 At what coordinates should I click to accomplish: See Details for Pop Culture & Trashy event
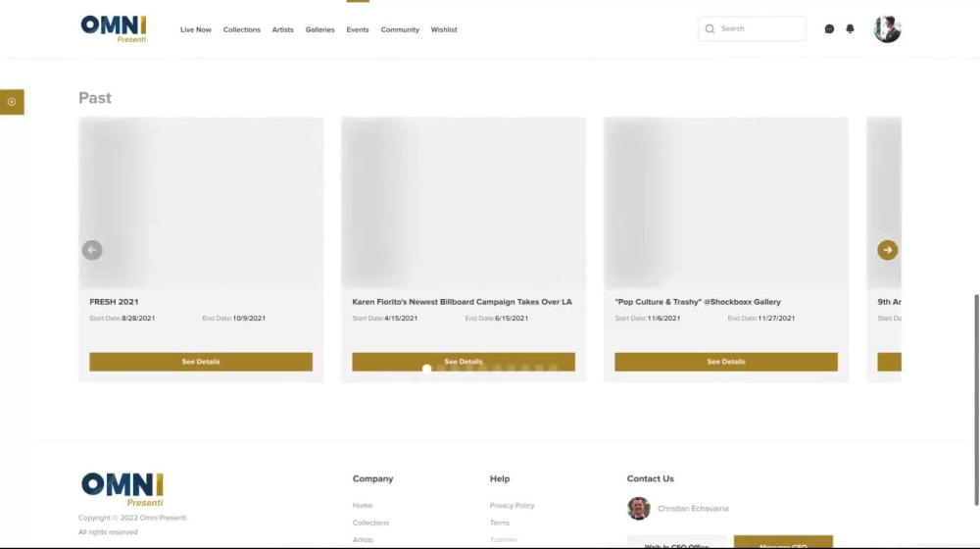[x=725, y=362]
